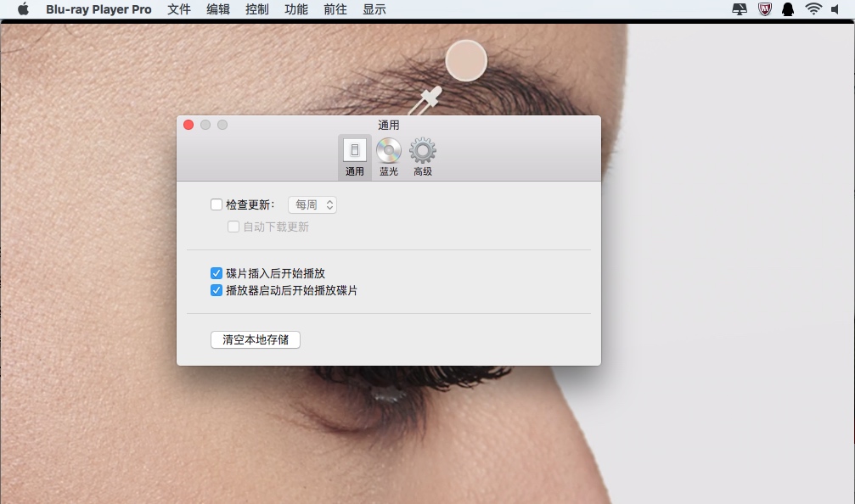Image resolution: width=855 pixels, height=504 pixels.
Task: Open the 每周 update frequency dropdown
Action: coord(311,204)
